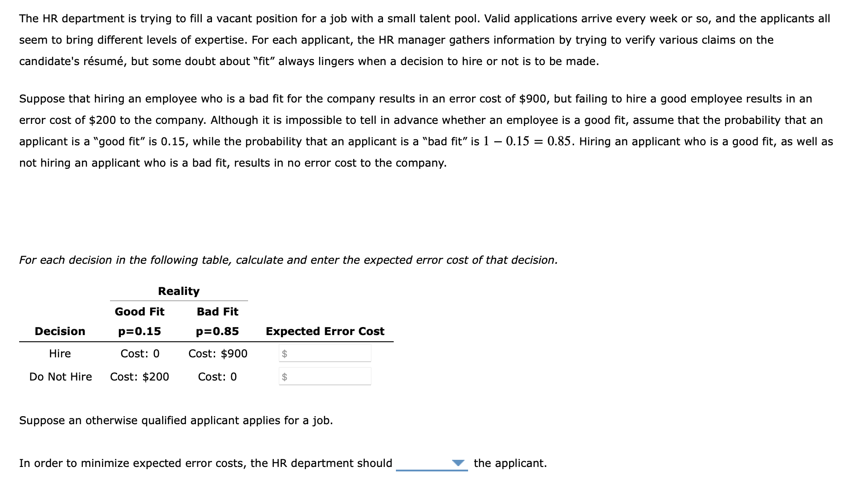Click the dollar sign in Hire field
868x487 pixels.
tap(285, 354)
